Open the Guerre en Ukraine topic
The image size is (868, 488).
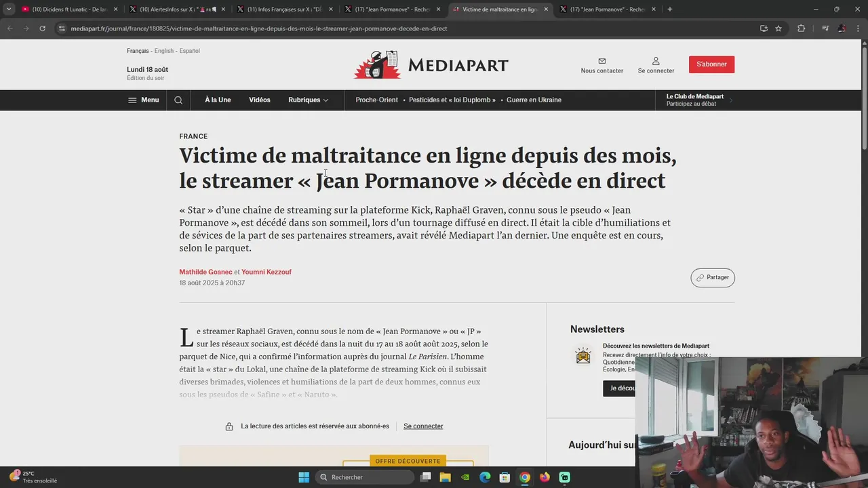point(534,100)
